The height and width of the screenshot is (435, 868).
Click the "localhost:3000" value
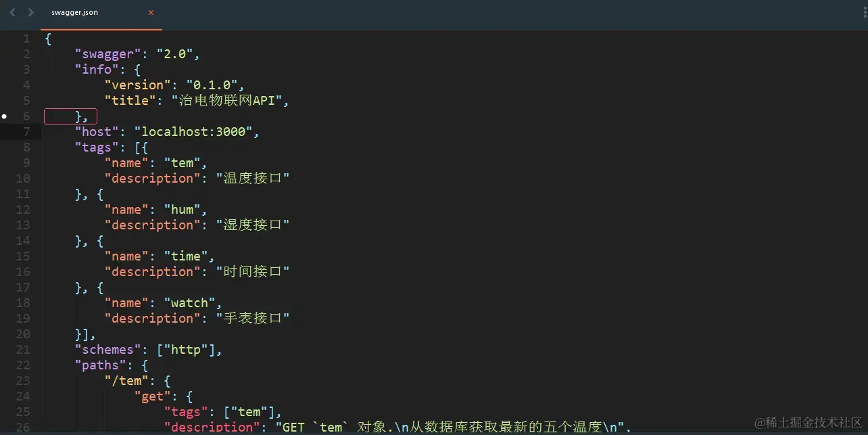(x=193, y=132)
